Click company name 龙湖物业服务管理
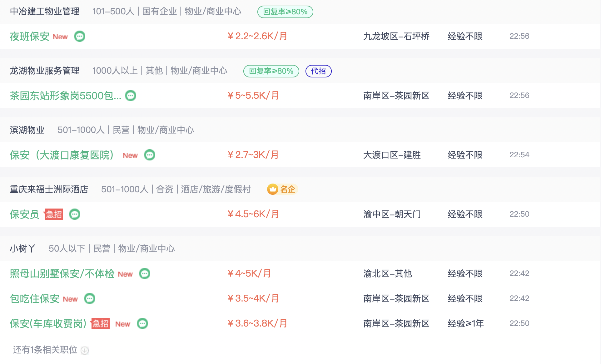The height and width of the screenshot is (364, 601). [45, 71]
